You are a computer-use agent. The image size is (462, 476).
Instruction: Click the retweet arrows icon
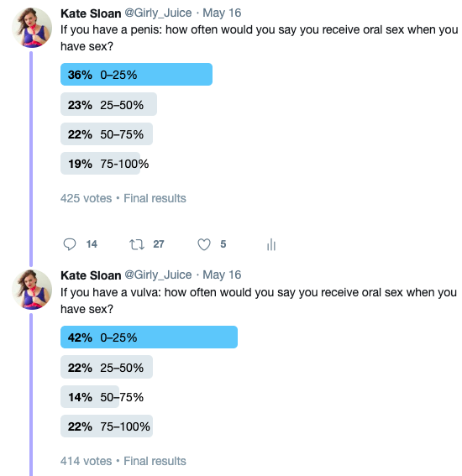point(137,244)
